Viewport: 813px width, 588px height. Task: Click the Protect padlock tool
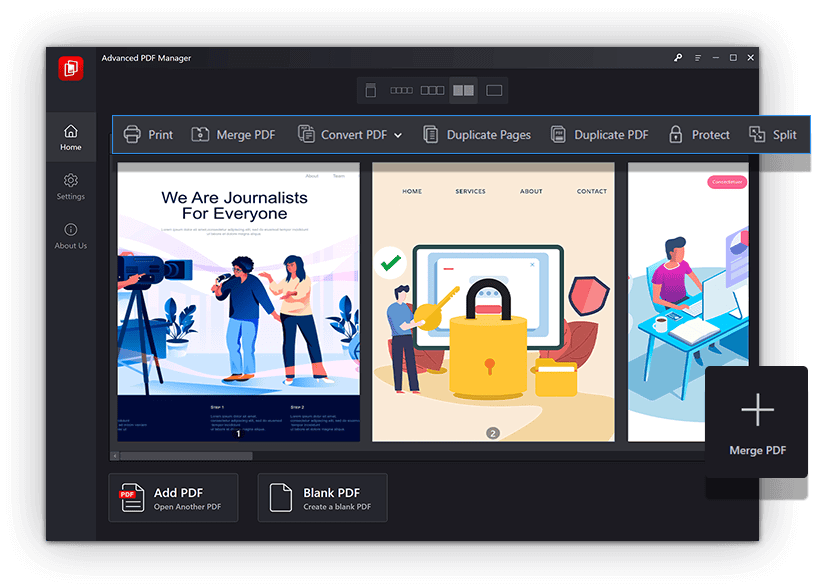coord(699,135)
